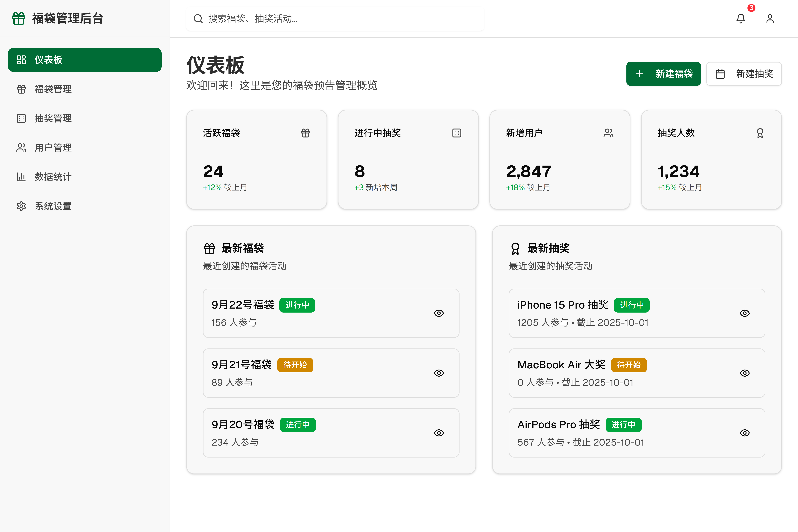Select 数据统计 from the sidebar
This screenshot has width=798, height=532.
click(x=53, y=177)
